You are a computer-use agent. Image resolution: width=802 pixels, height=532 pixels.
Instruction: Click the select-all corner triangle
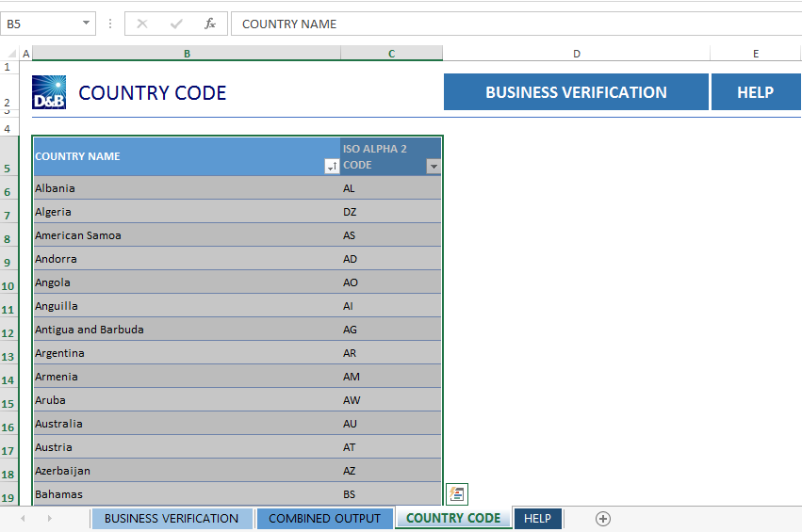point(11,53)
